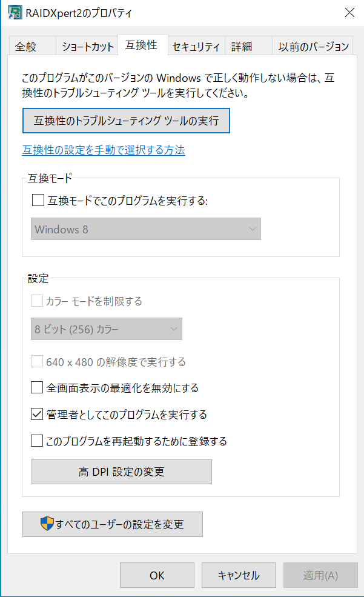Open the ショートカット tab
This screenshot has width=364, height=597.
pyautogui.click(x=88, y=47)
